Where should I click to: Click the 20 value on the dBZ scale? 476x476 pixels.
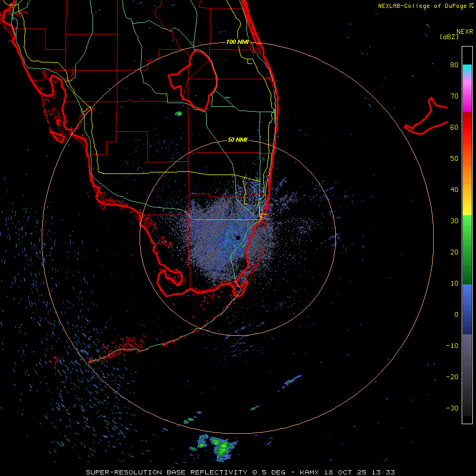pyautogui.click(x=454, y=252)
